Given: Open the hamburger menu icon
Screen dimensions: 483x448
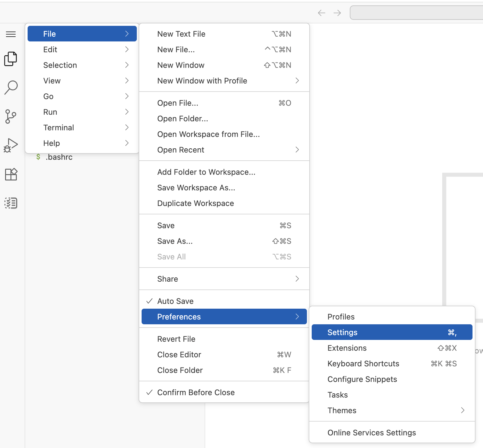Looking at the screenshot, I should (x=11, y=34).
